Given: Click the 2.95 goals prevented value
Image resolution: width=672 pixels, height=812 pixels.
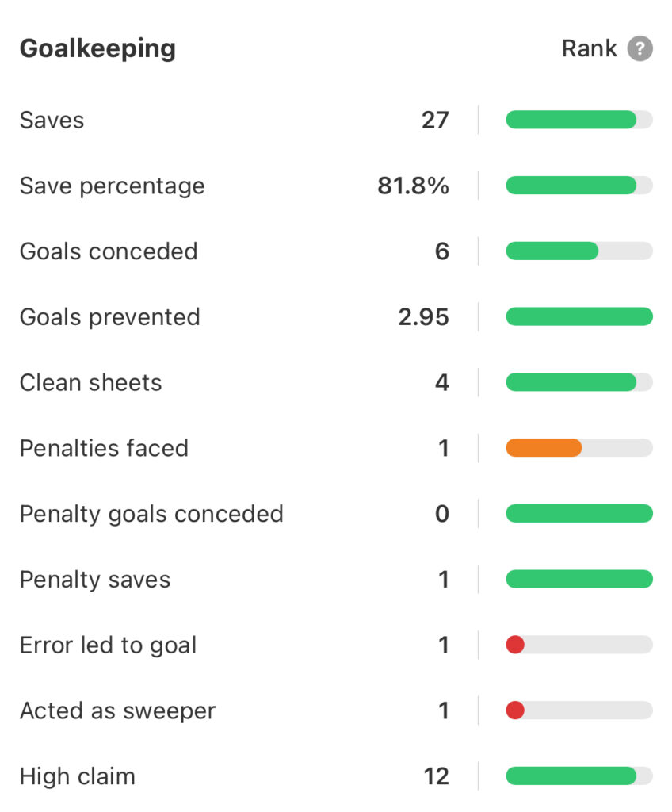Looking at the screenshot, I should (423, 317).
